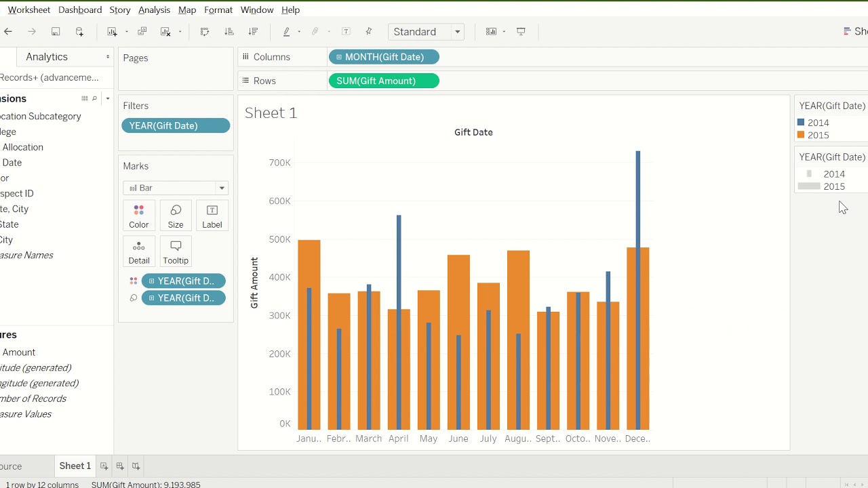Viewport: 868px width, 488px height.
Task: Select the 2015 size legend bar
Action: click(x=809, y=186)
